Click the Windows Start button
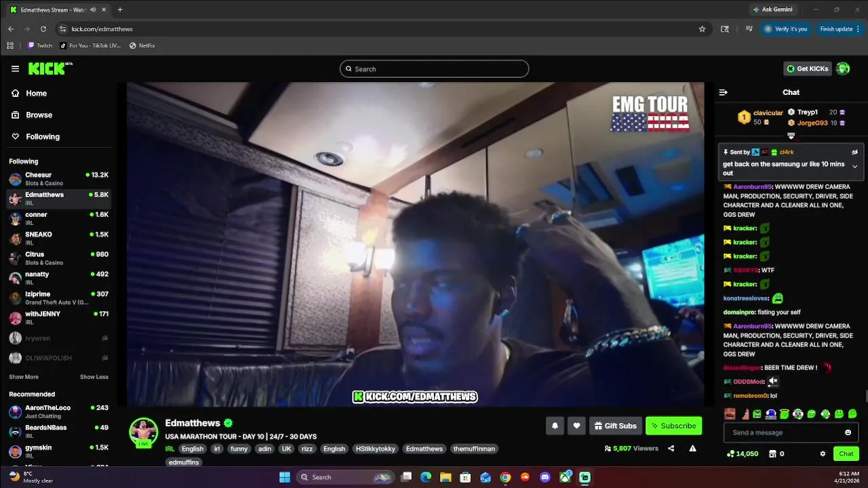Screen dimensions: 868x488 (x=285, y=477)
